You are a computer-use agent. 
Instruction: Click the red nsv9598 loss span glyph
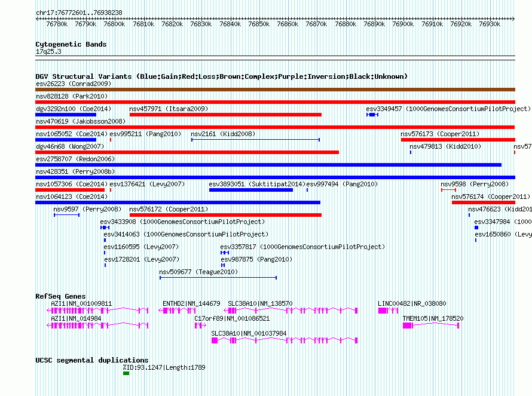coord(448,190)
